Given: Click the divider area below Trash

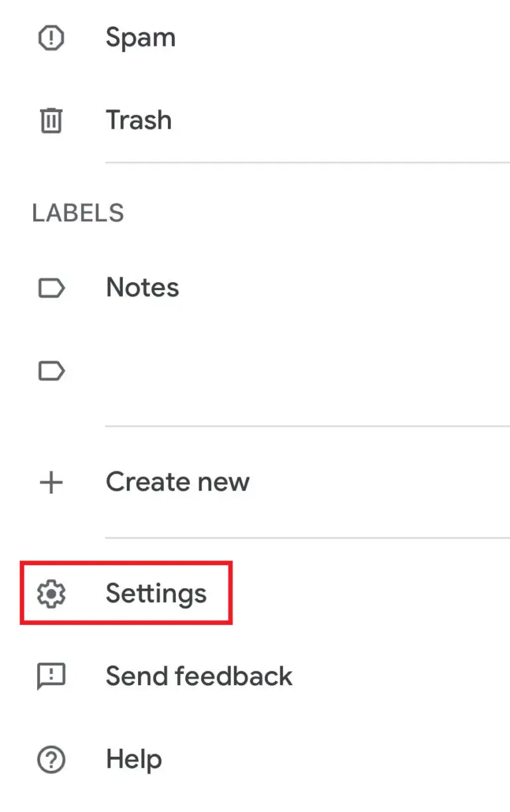Looking at the screenshot, I should pos(305,161).
